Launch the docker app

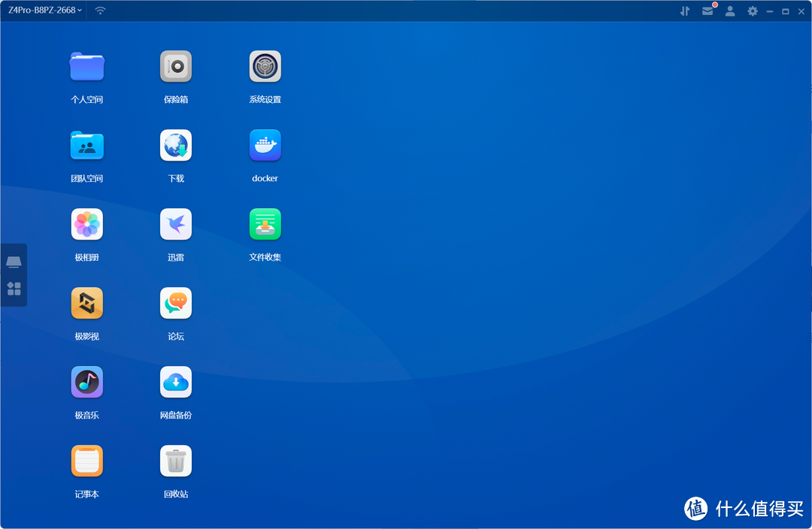(x=265, y=146)
